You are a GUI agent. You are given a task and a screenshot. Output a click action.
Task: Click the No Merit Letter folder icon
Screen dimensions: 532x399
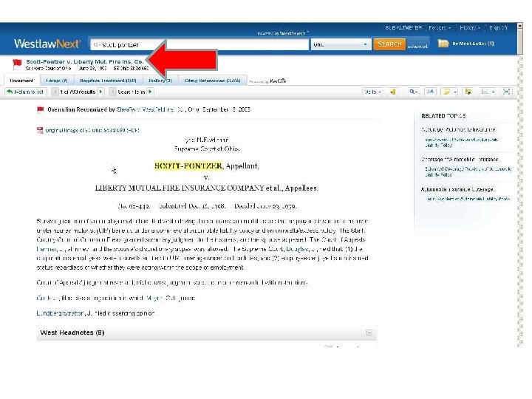(443, 44)
